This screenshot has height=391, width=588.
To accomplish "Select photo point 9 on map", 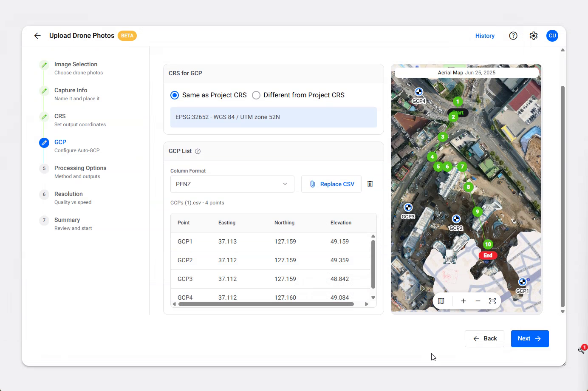I will (478, 212).
